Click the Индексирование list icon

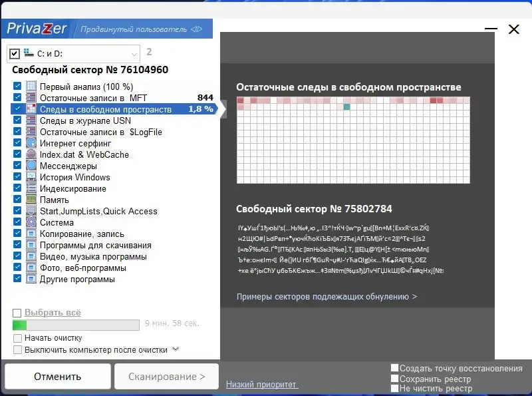(x=31, y=188)
